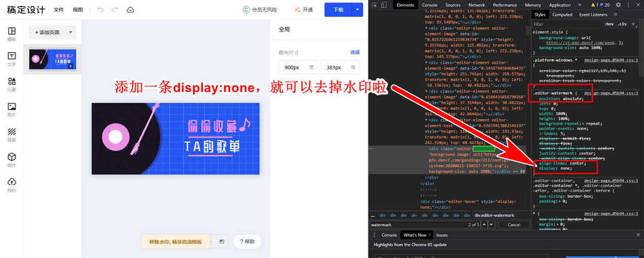Switch to DevTools Memory tab
This screenshot has height=258, width=644.
point(533,5)
